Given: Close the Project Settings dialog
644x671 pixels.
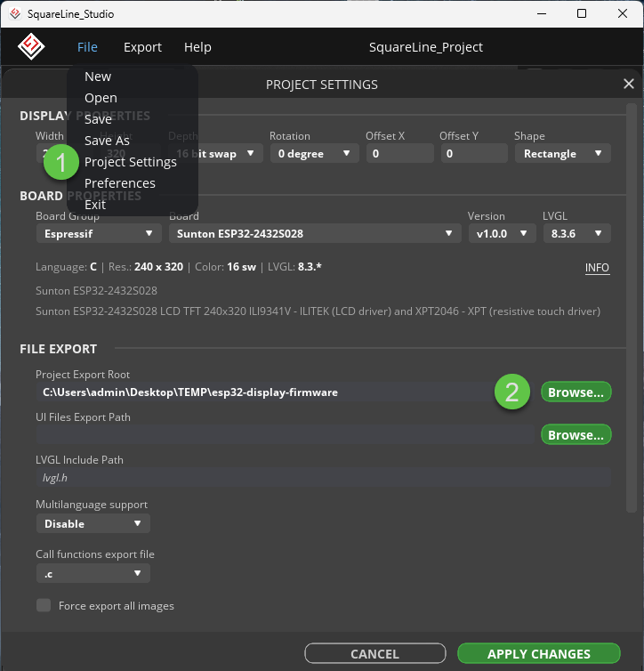Looking at the screenshot, I should tap(628, 84).
